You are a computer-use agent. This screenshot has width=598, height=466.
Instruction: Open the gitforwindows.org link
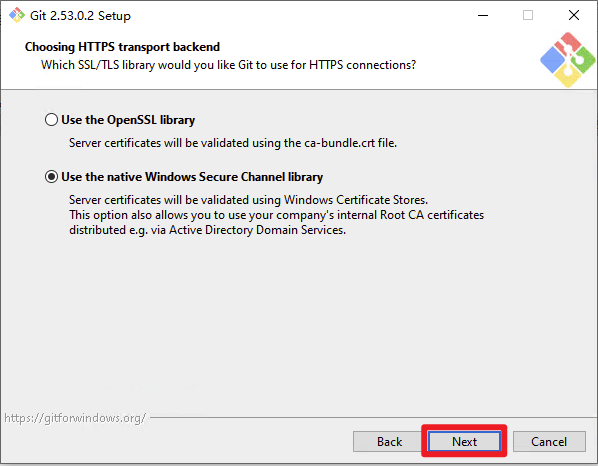coord(75,418)
